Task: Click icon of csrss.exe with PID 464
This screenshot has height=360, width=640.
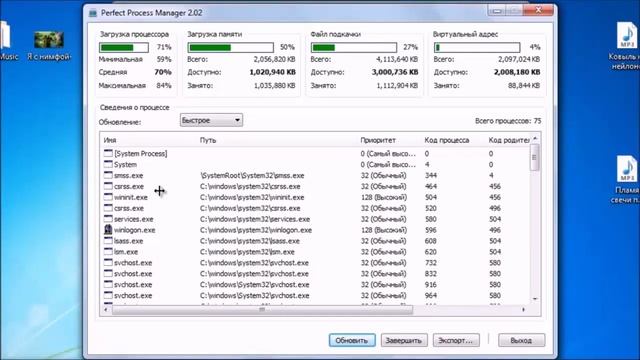Action: click(x=108, y=186)
